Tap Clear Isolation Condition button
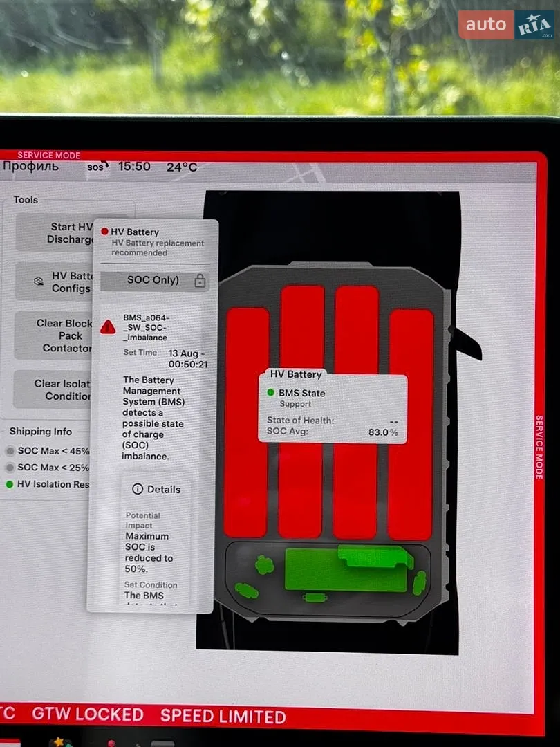The width and height of the screenshot is (560, 747). click(52, 389)
